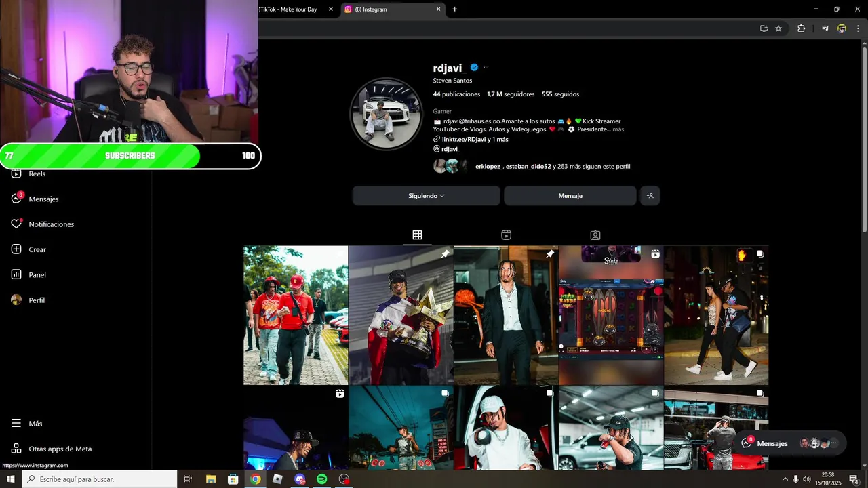Open the couple walking at night post
Image resolution: width=868 pixels, height=488 pixels.
[x=716, y=315]
